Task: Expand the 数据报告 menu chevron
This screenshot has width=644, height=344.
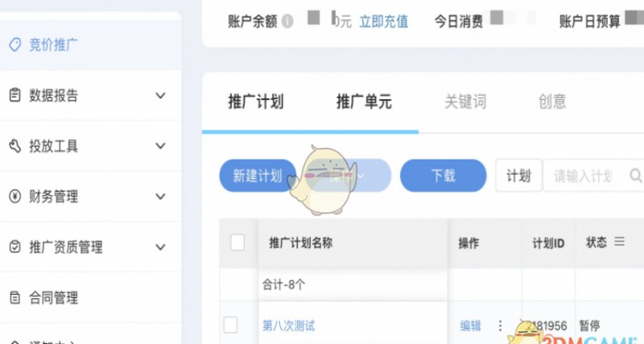Action: (160, 95)
